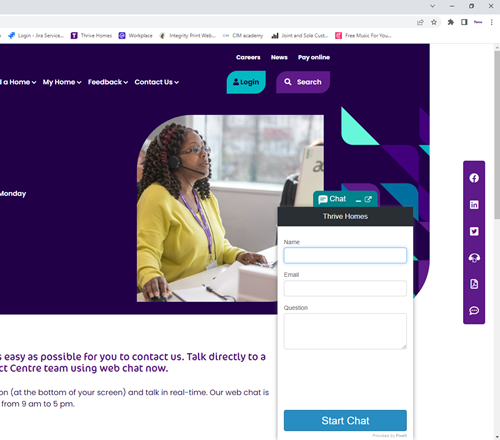Open the Twitter icon in sidebar

click(x=474, y=231)
